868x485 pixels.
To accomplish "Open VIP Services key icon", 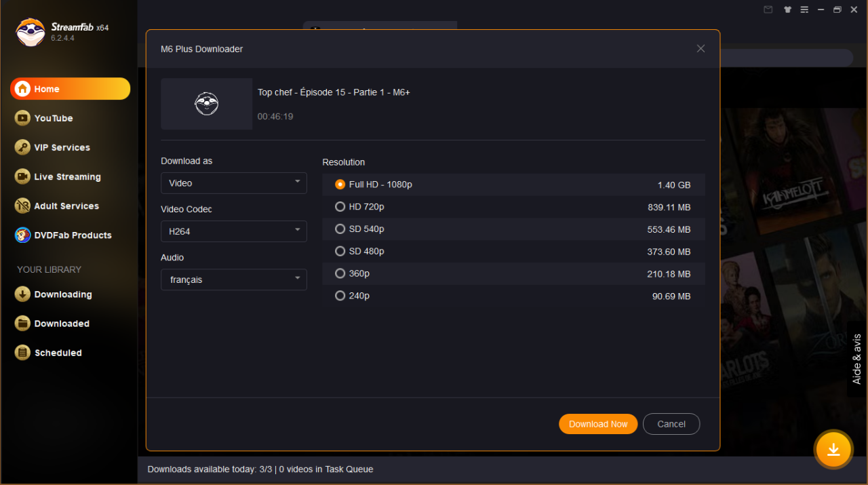I will [x=23, y=147].
